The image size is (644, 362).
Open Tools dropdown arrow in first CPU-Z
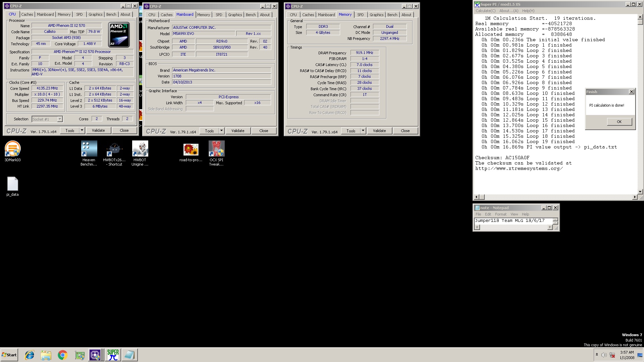tap(82, 130)
